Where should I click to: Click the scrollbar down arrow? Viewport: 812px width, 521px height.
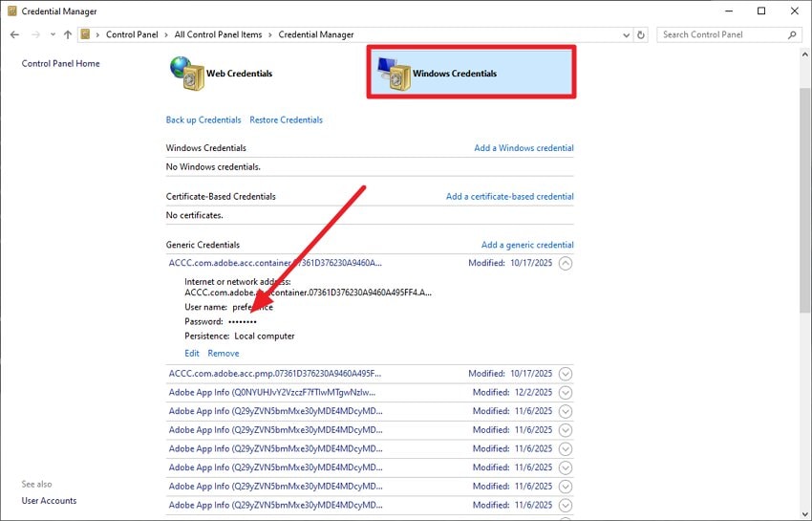(x=804, y=514)
